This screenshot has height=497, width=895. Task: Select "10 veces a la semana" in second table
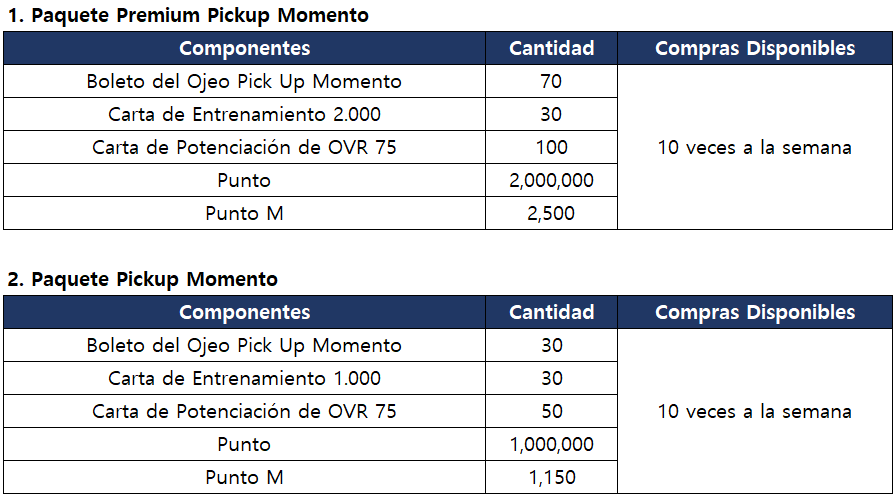pos(755,411)
